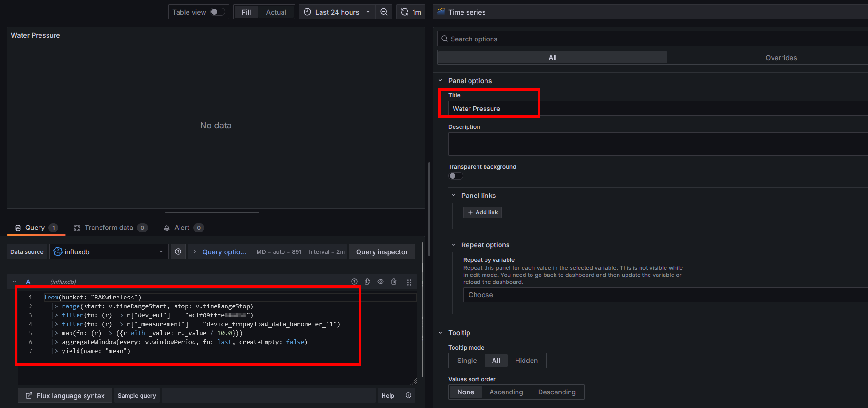Switch to the Overrides tab
Screen dimensions: 868x408
[x=781, y=58]
